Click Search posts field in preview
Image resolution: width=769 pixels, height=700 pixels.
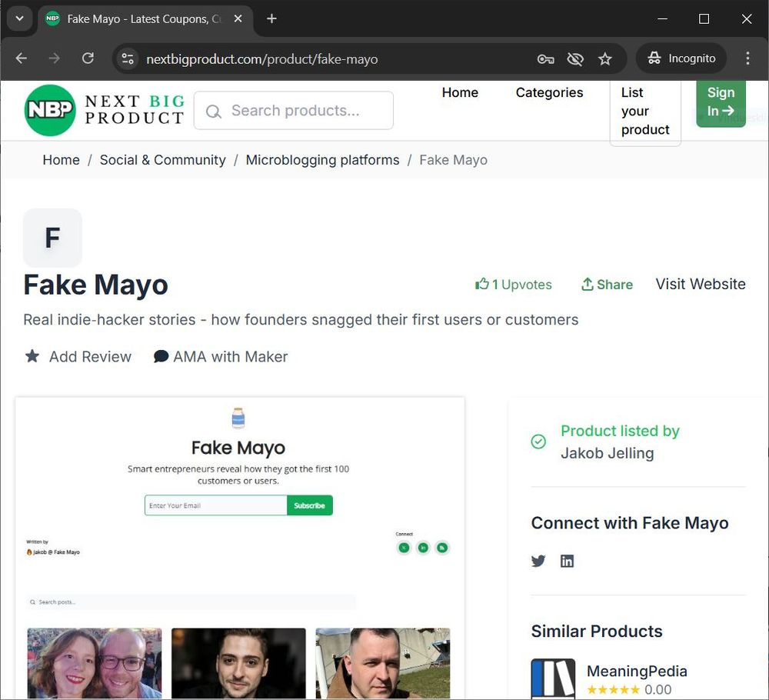click(191, 602)
